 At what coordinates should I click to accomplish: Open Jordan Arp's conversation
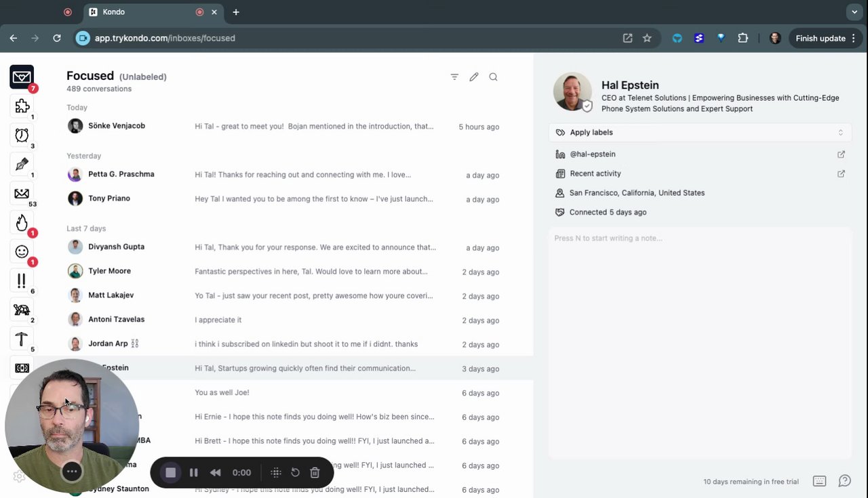click(283, 344)
